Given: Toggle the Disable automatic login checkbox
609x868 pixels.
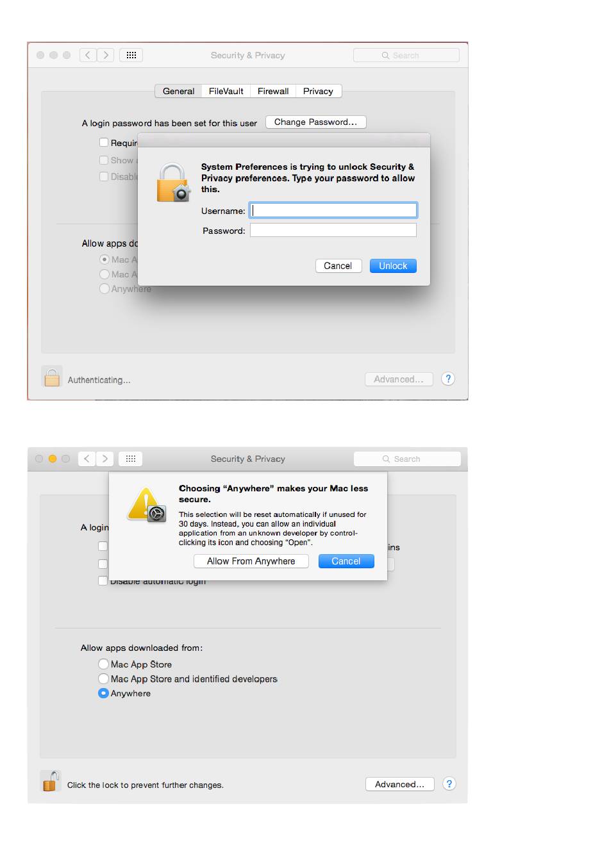Looking at the screenshot, I should 103,580.
